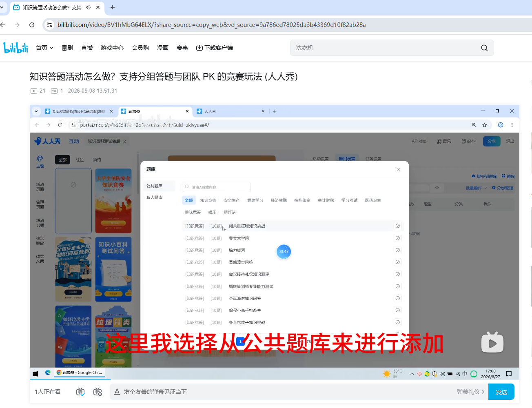The image size is (532, 408).
Task: Click the danmaku toggle icon
Action: coord(80,392)
